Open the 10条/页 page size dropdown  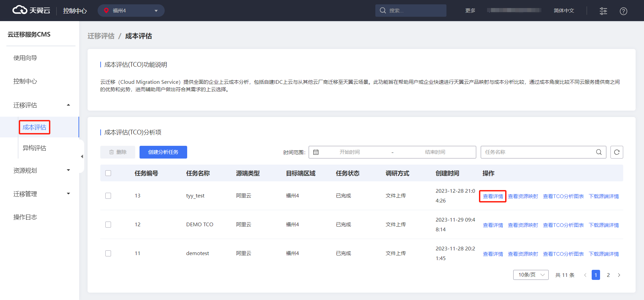(531, 275)
